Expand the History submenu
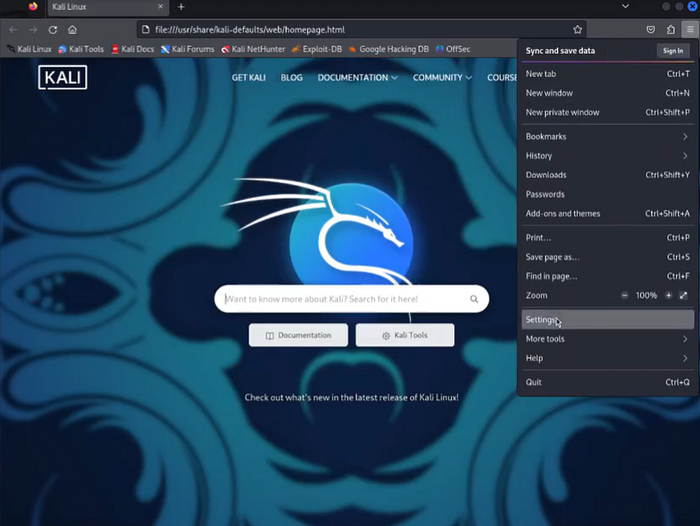The width and height of the screenshot is (700, 526). click(x=608, y=155)
